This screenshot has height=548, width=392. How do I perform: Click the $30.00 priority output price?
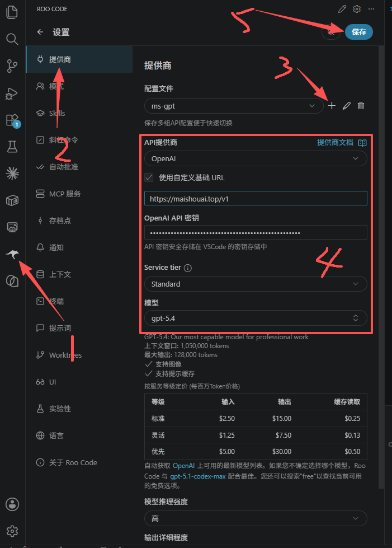[282, 452]
